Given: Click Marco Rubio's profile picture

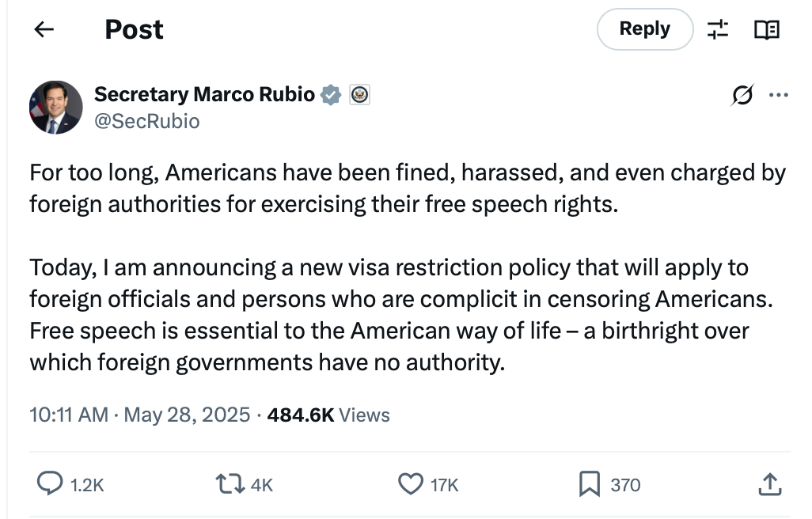Looking at the screenshot, I should [56, 107].
